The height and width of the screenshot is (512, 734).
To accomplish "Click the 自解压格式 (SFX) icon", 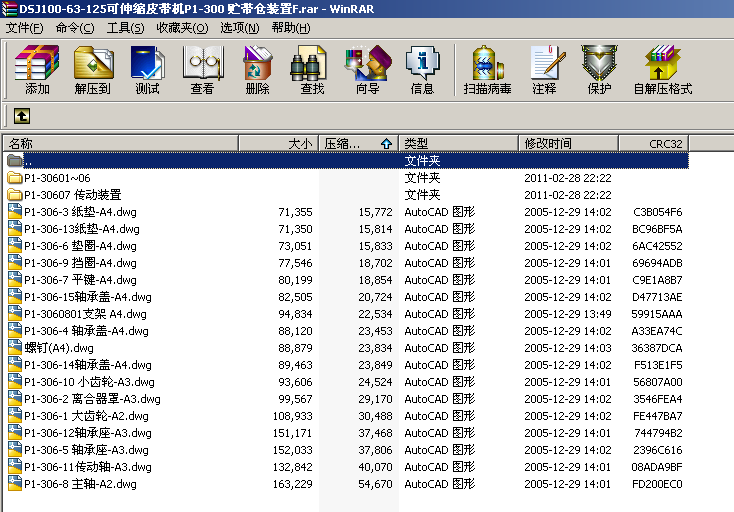I will pyautogui.click(x=662, y=69).
